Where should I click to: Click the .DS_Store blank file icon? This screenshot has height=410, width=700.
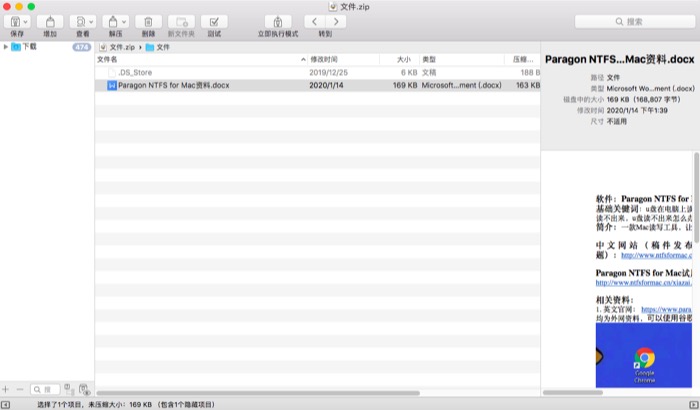112,72
